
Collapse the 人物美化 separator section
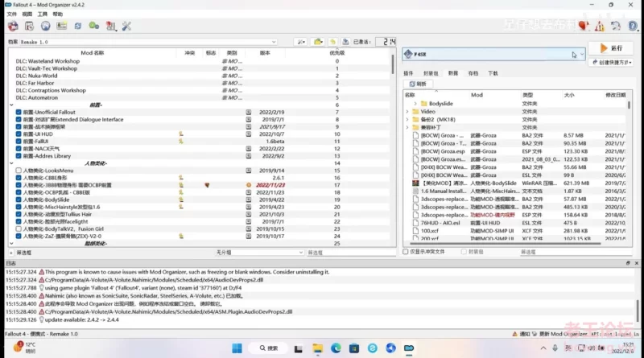pyautogui.click(x=11, y=163)
